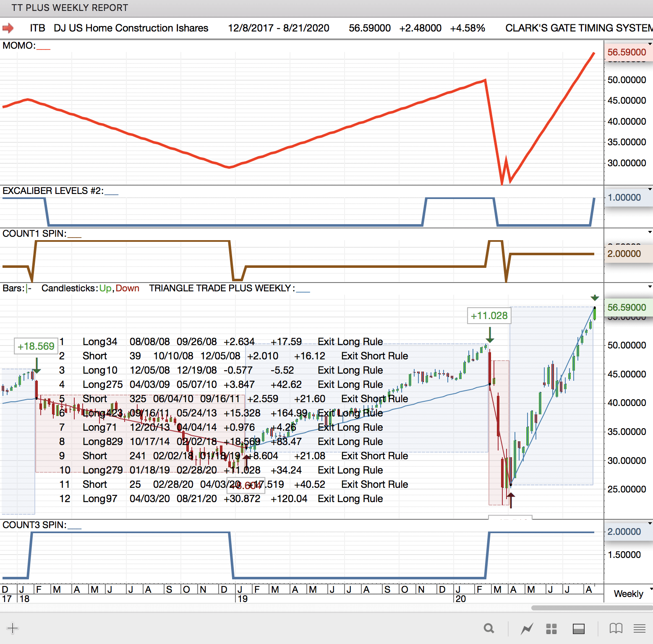Click the green arrow under the +11.028 label
653x644 pixels.
(490, 335)
